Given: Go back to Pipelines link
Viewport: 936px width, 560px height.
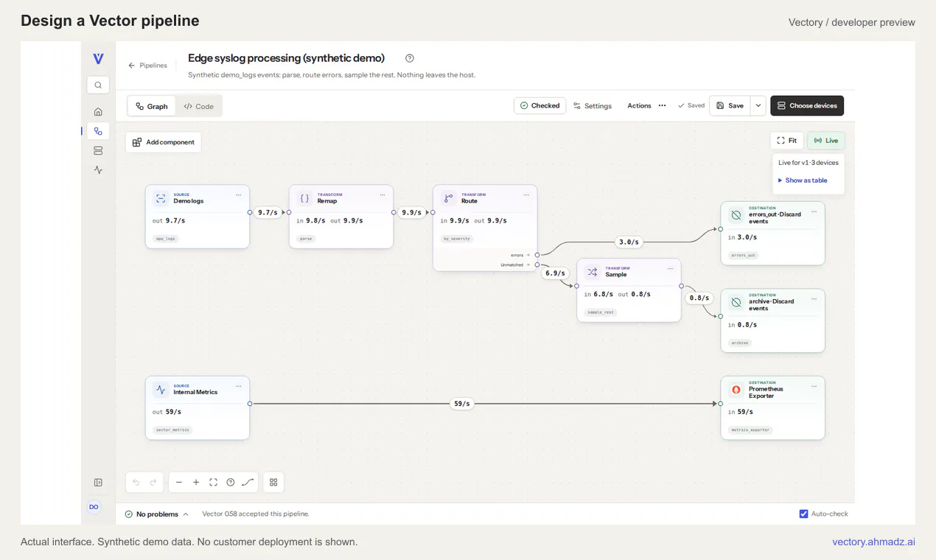Looking at the screenshot, I should (147, 66).
